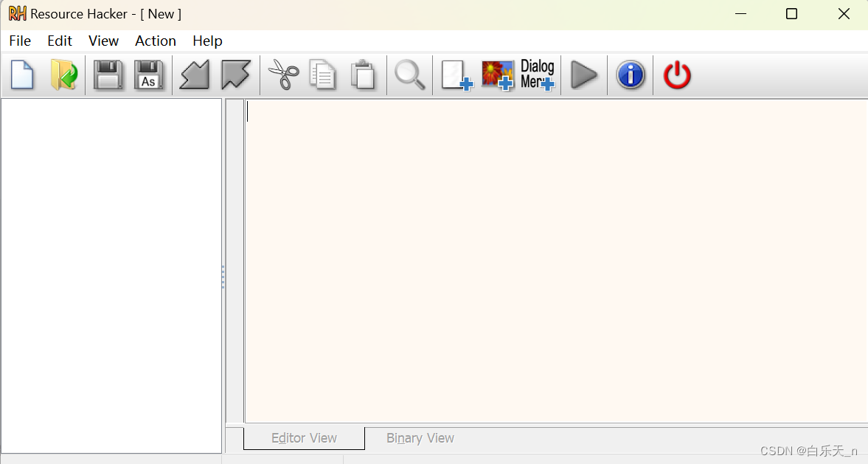Click the magnifying glass Find icon

409,75
